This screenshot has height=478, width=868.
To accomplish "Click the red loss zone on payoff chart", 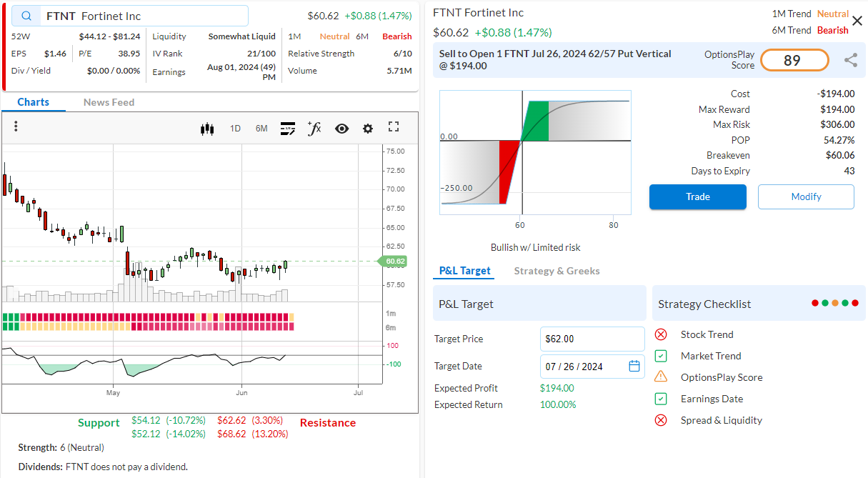I will click(509, 171).
